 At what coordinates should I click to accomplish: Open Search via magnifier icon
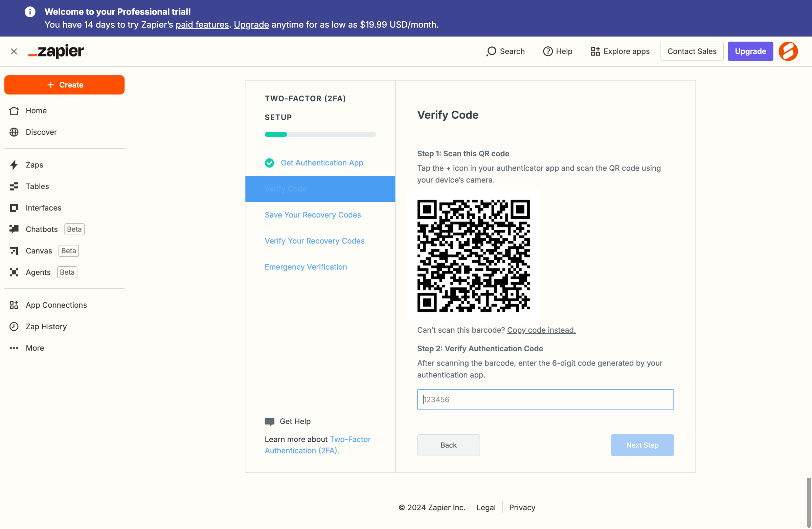point(491,51)
